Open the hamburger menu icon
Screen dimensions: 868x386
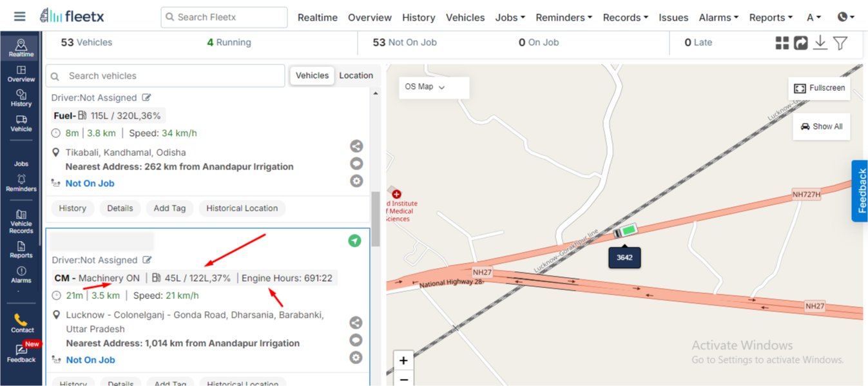pos(19,16)
